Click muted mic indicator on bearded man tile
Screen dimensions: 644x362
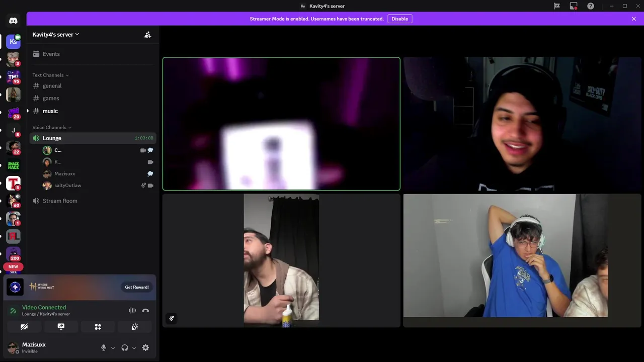[172, 318]
